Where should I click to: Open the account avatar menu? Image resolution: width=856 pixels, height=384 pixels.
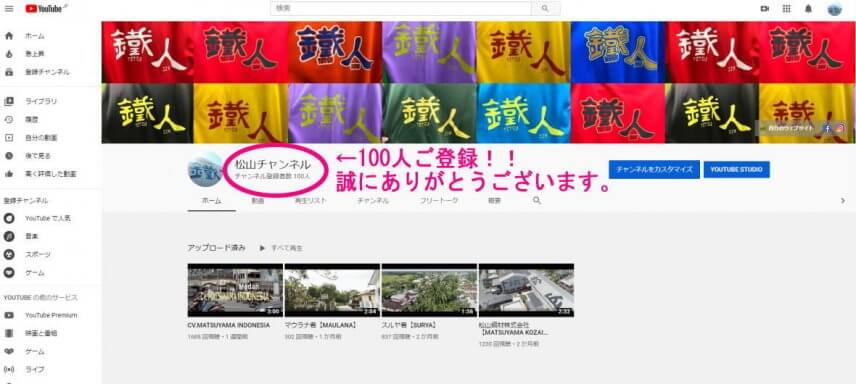click(834, 9)
